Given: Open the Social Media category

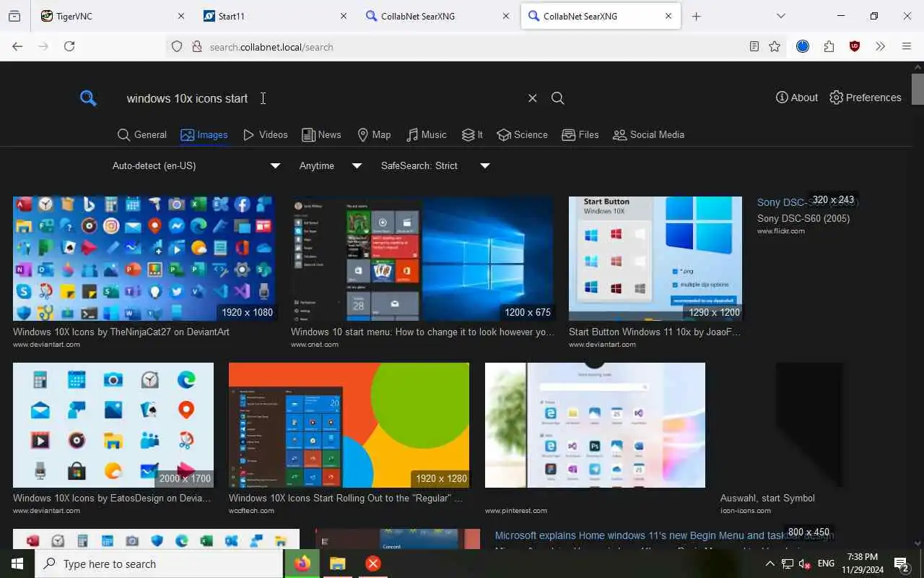Looking at the screenshot, I should pos(648,135).
